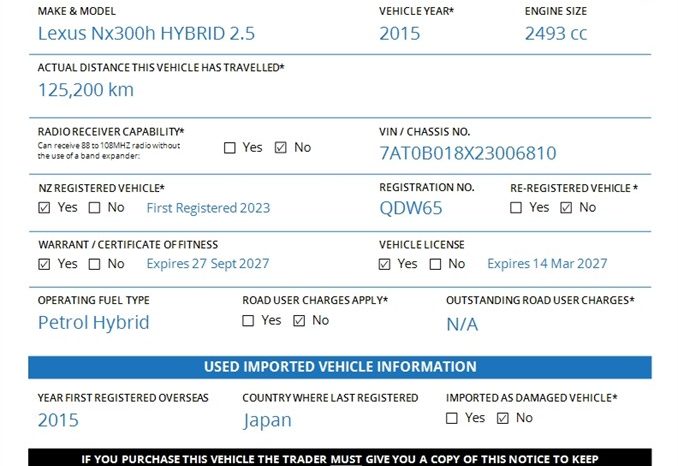
Task: Click the distance value 125,200 km
Action: tap(86, 90)
